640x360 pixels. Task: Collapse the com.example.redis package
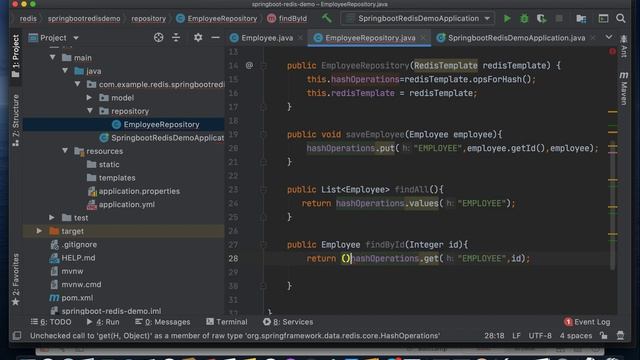pyautogui.click(x=78, y=84)
